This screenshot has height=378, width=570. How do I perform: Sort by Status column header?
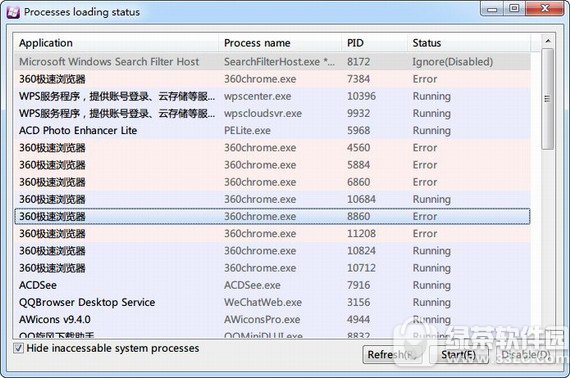(x=469, y=43)
